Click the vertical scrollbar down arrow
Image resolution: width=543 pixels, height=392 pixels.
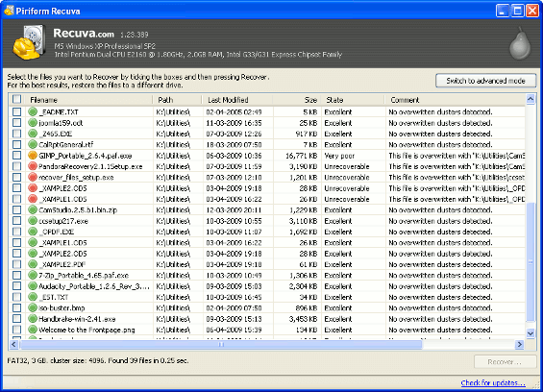pyautogui.click(x=531, y=333)
